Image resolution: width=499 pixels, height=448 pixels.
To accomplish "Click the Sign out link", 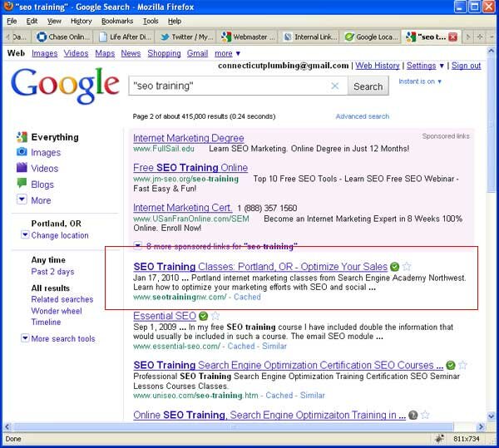I will click(x=467, y=66).
